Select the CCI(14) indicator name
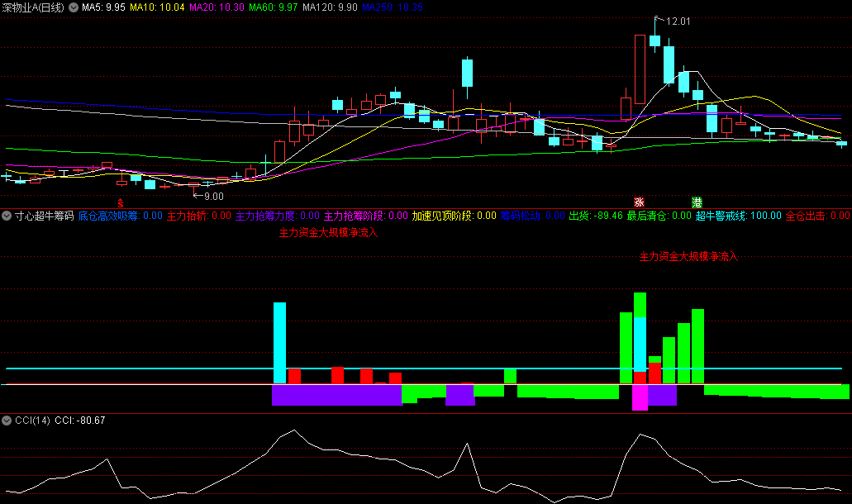 32,421
